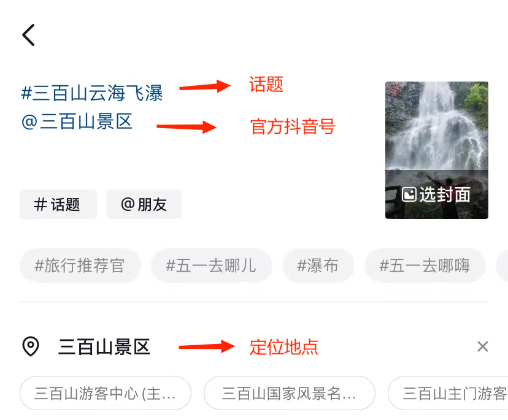This screenshot has width=508, height=420.
Task: Open the 选封面 cover picker icon
Action: (409, 194)
